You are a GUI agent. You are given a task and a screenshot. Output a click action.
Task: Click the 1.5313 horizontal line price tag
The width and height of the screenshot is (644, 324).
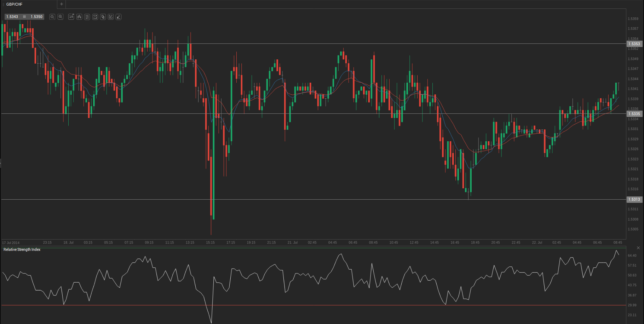[634, 199]
